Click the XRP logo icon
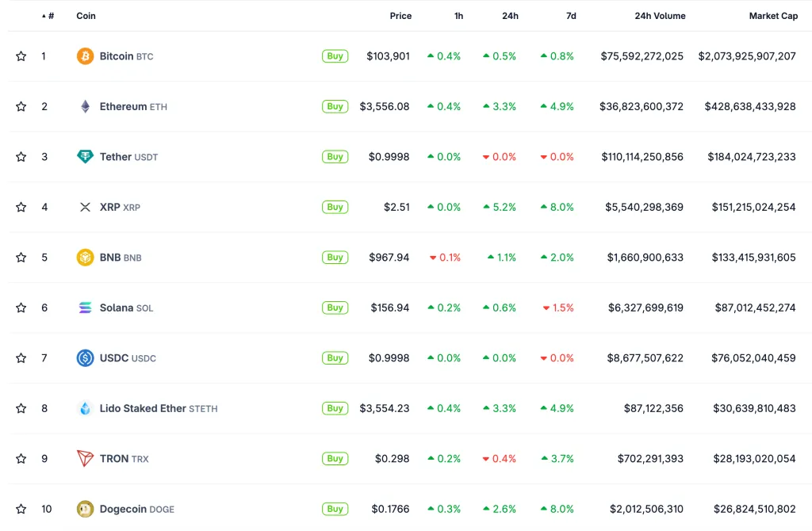 pos(85,207)
